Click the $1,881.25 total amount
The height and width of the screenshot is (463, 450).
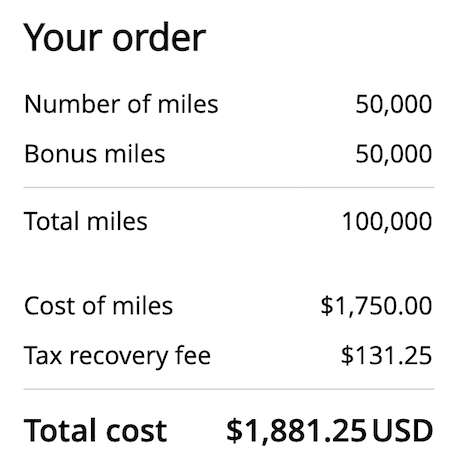click(296, 431)
